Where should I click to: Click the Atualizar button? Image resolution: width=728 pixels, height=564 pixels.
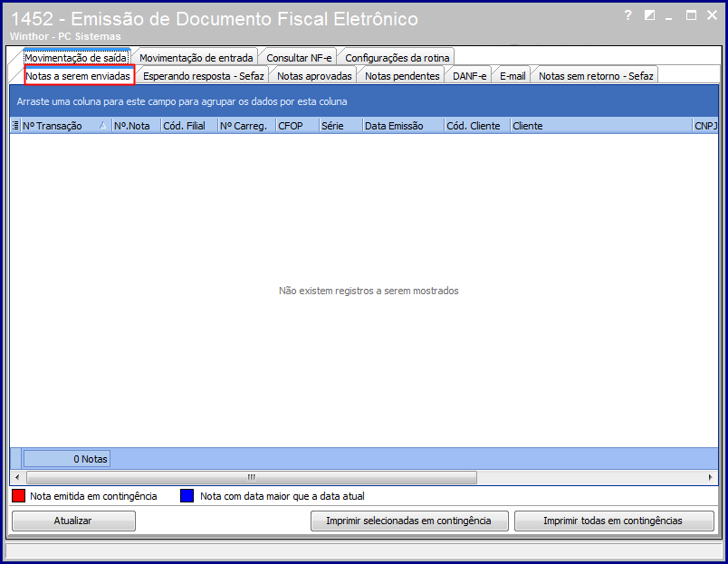coord(73,521)
